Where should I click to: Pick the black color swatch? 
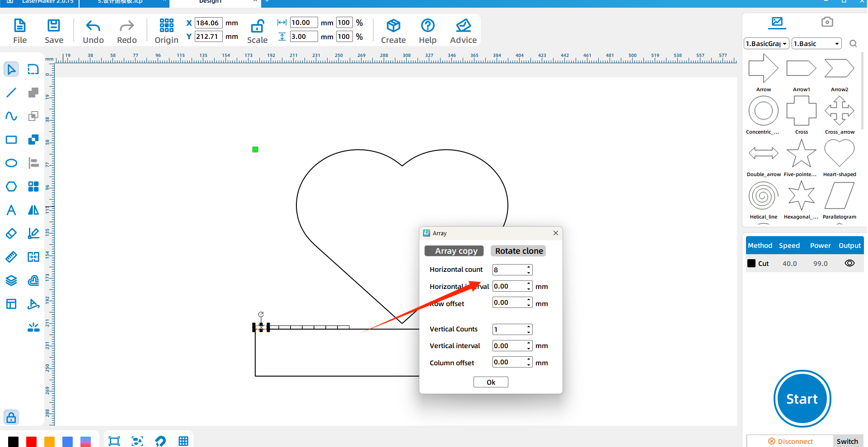[14, 442]
